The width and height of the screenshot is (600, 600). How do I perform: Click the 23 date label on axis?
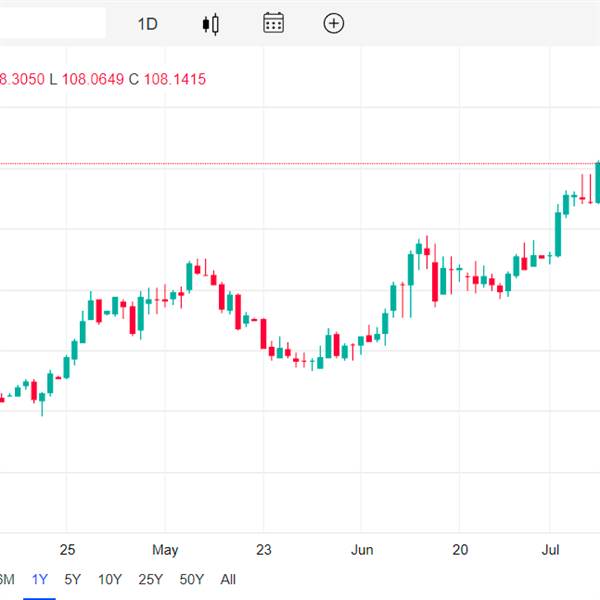(264, 550)
